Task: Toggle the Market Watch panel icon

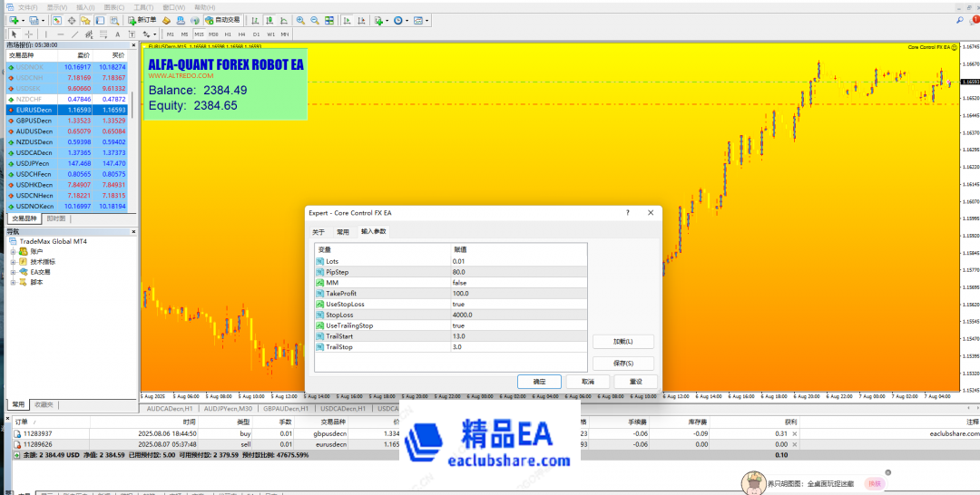Action: tap(57, 20)
